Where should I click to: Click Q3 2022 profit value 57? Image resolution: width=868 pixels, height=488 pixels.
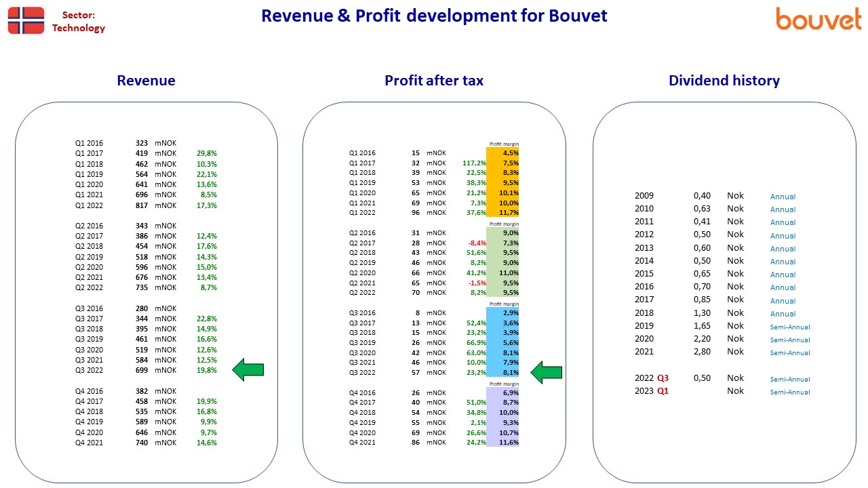tap(415, 372)
